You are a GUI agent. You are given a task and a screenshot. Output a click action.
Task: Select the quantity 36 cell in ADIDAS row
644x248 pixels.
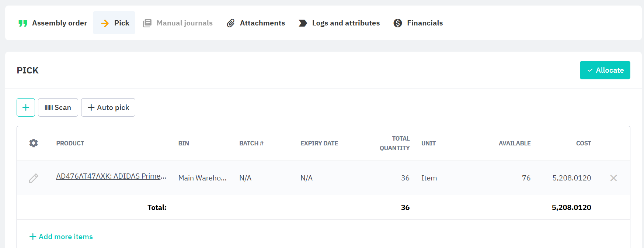tap(405, 178)
